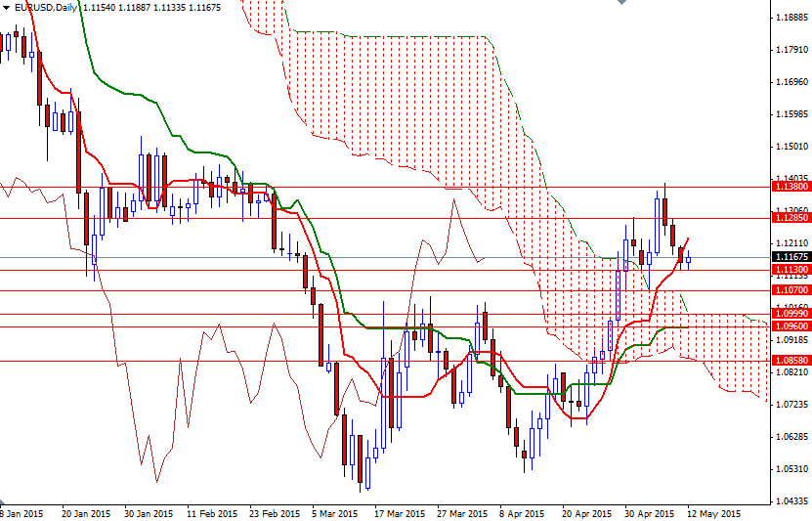The height and width of the screenshot is (521, 812).
Task: Click the 27 Mar 2015 date label
Action: point(462,514)
